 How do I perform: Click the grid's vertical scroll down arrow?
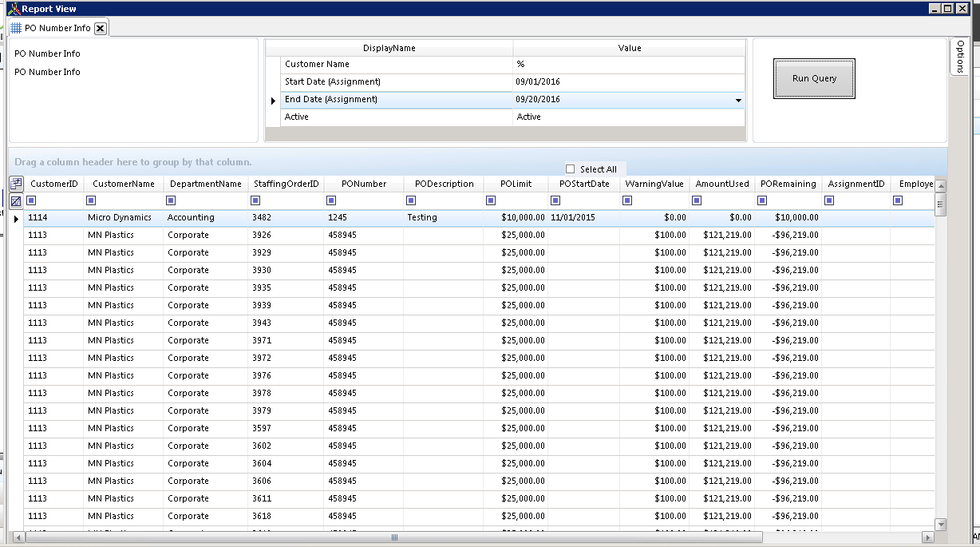(940, 525)
